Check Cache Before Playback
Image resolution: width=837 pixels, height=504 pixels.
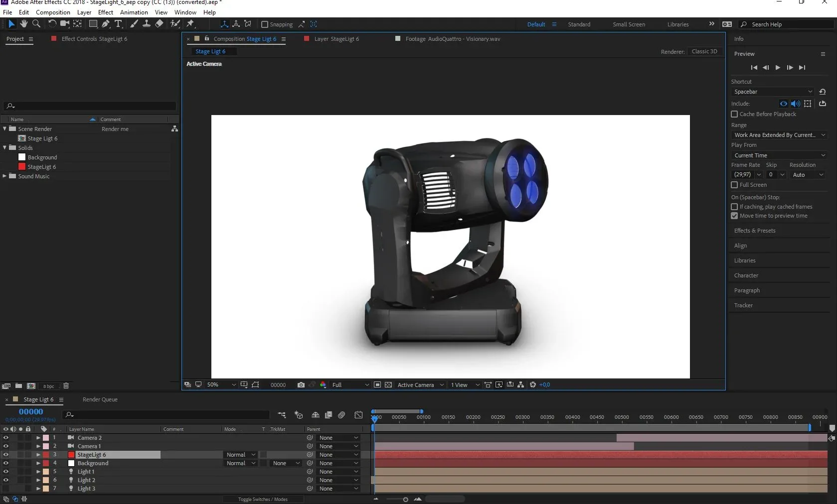tap(734, 114)
